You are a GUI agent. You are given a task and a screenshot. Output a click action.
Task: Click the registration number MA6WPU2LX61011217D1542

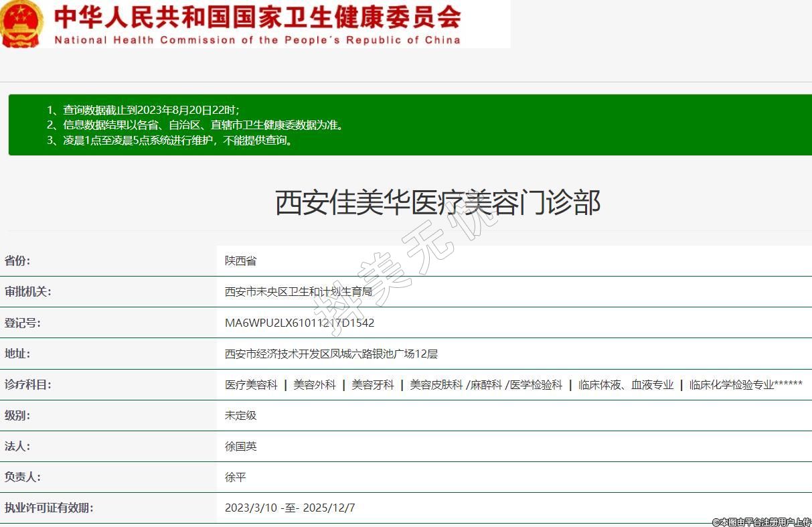(299, 323)
